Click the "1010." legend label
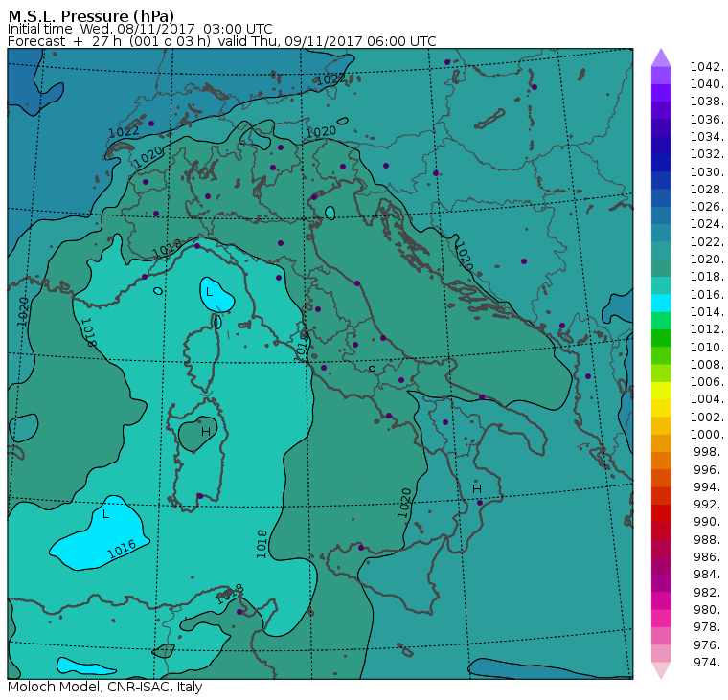The image size is (728, 700). pos(707,347)
